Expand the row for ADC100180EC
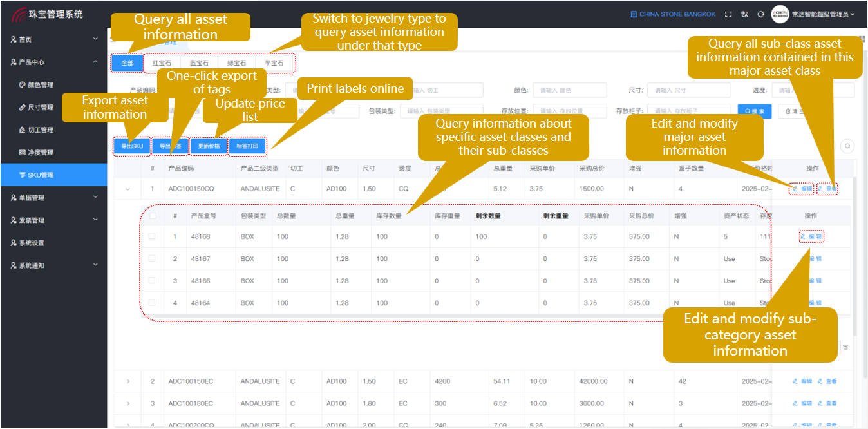This screenshot has width=868, height=429. click(127, 403)
